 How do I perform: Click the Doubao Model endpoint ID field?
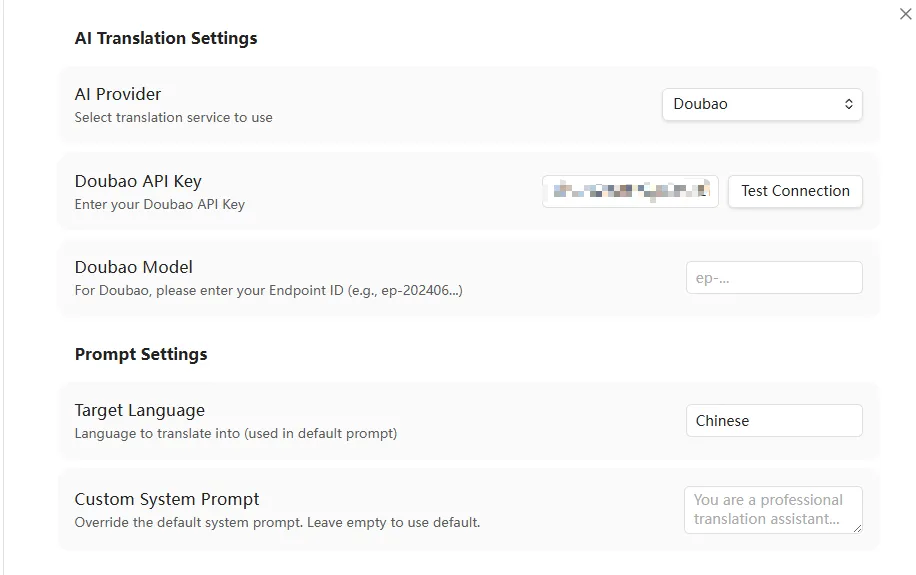click(x=773, y=278)
